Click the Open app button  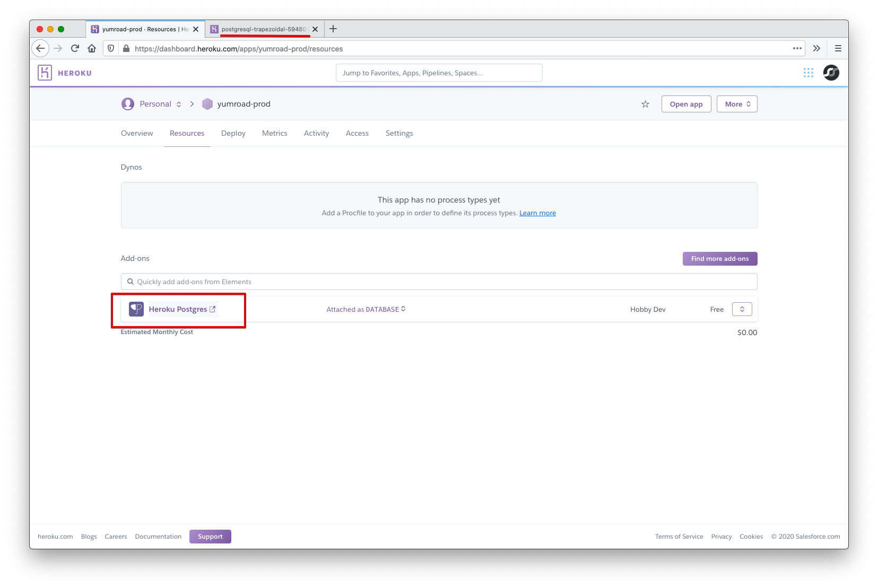(686, 104)
